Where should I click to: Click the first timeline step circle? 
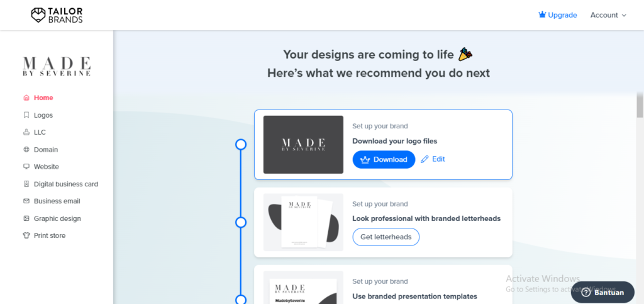[x=240, y=145]
